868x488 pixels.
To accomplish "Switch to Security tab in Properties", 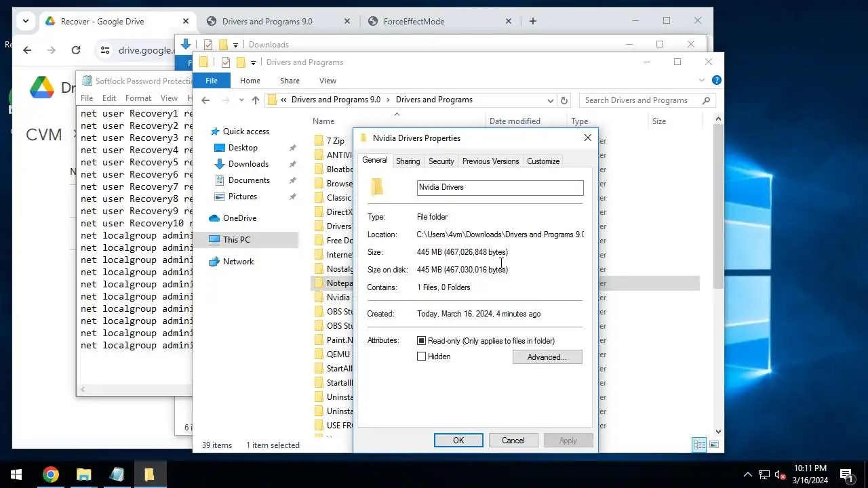I will 441,161.
